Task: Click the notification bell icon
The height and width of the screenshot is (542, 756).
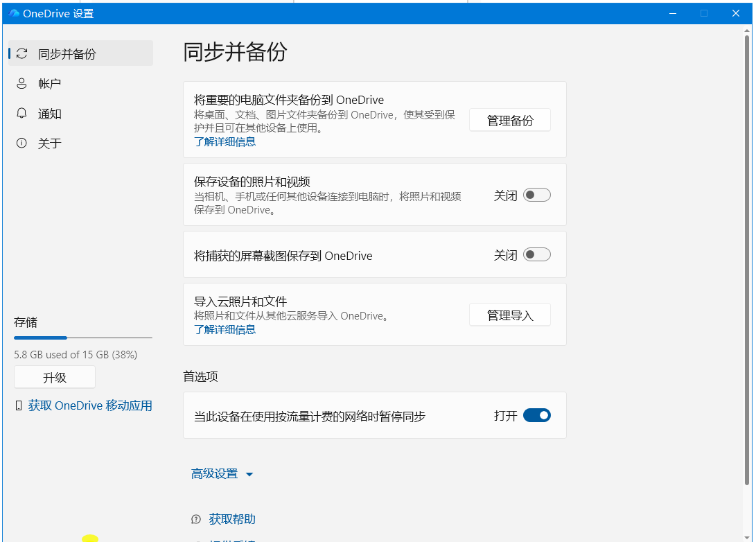Action: [21, 113]
